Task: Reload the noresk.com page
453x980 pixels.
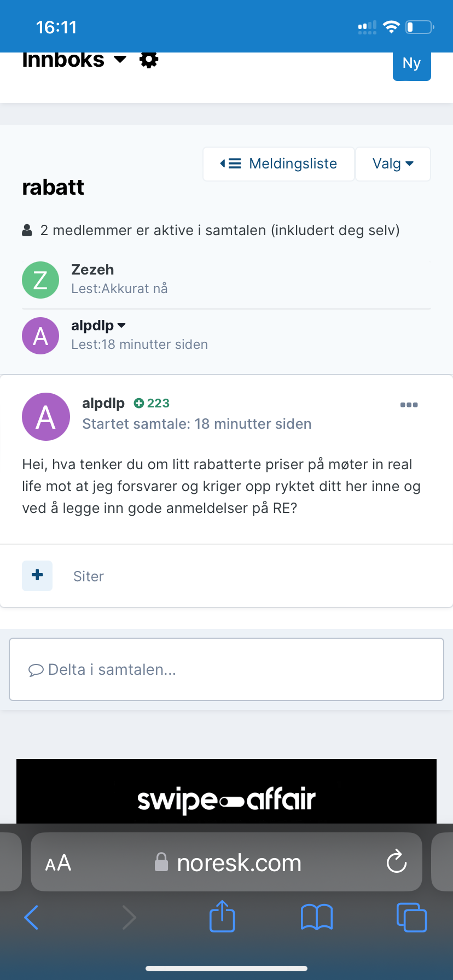Action: click(396, 862)
